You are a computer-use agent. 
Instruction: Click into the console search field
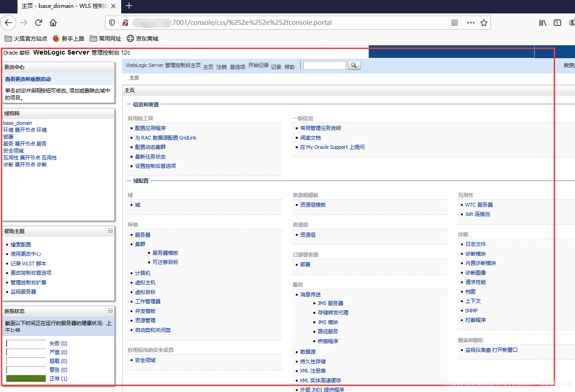(x=324, y=65)
